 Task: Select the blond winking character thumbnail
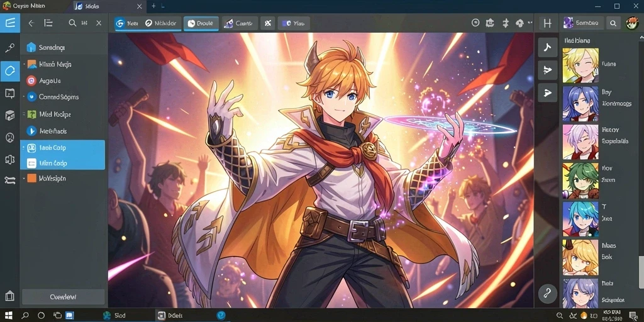[x=580, y=65]
